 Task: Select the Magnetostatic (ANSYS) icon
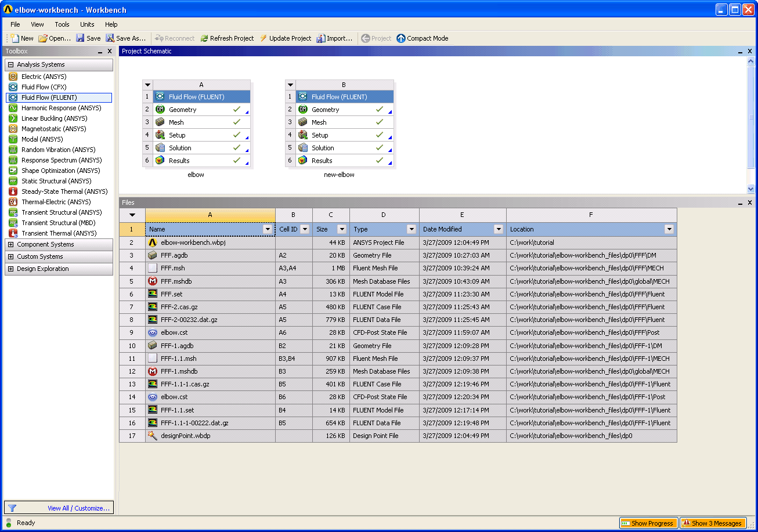13,129
